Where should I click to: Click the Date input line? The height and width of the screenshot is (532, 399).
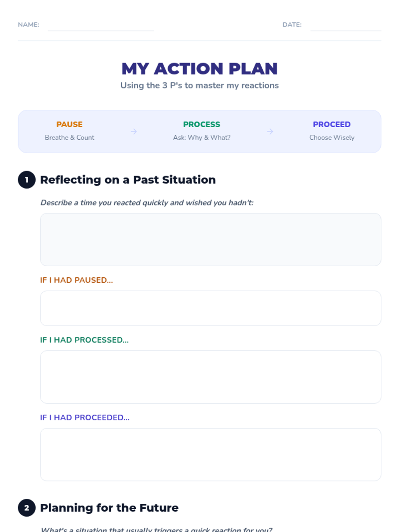click(345, 26)
